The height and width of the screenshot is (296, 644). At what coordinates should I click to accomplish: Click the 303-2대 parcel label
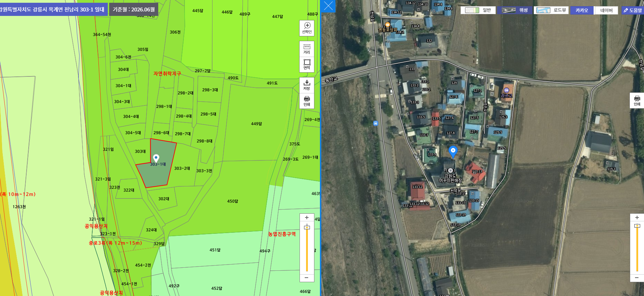pos(182,168)
